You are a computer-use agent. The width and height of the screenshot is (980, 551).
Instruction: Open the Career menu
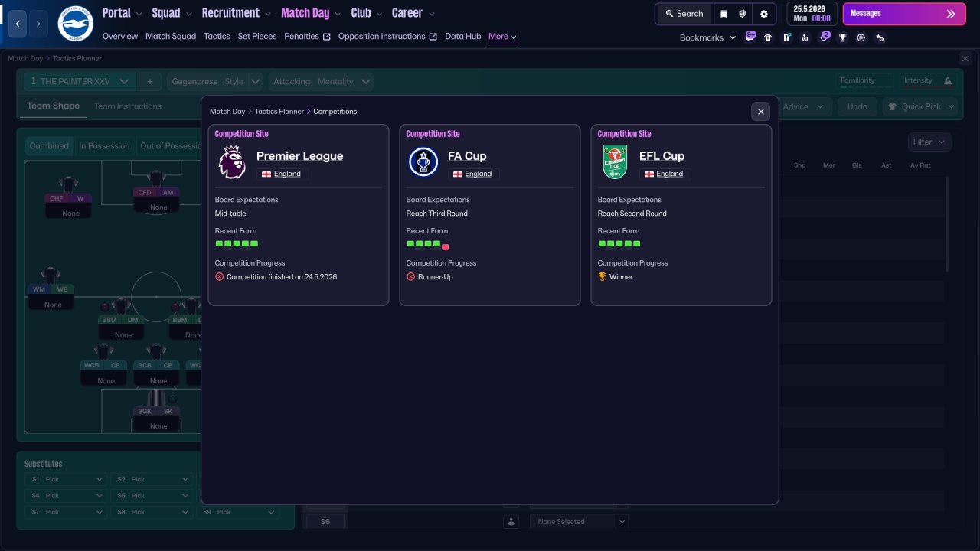point(413,13)
